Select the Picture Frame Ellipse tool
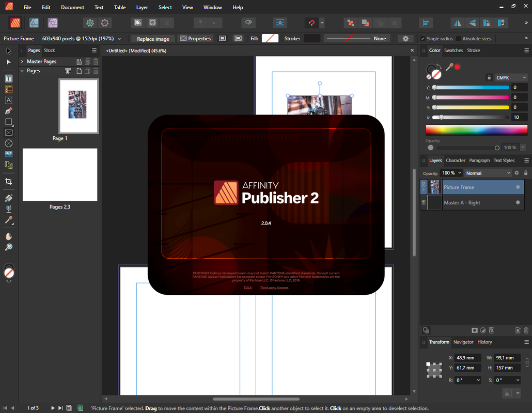The width and height of the screenshot is (532, 413). click(8, 144)
